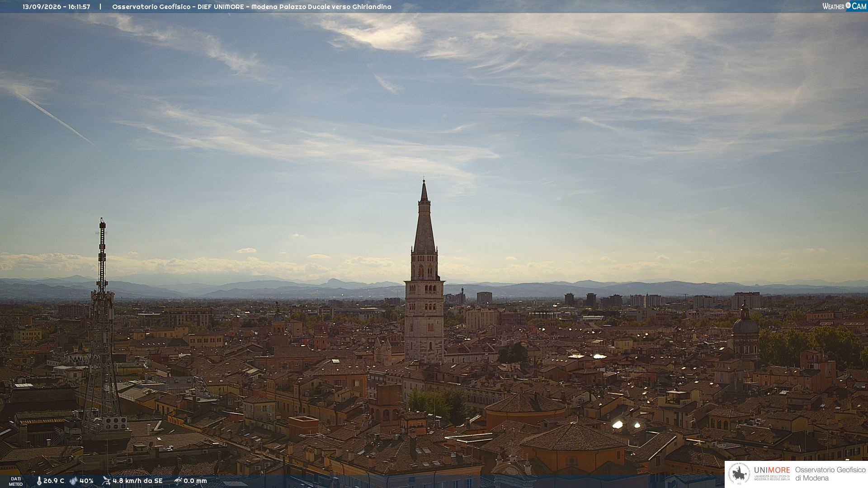Image resolution: width=868 pixels, height=488 pixels.
Task: Select the 40% humidity reading
Action: click(x=86, y=481)
